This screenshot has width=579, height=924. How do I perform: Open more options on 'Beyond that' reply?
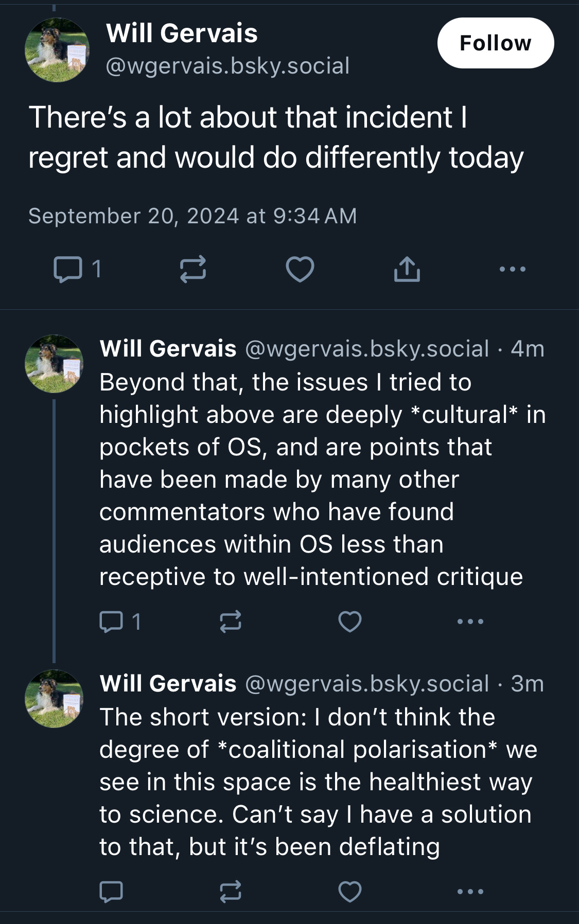tap(470, 621)
